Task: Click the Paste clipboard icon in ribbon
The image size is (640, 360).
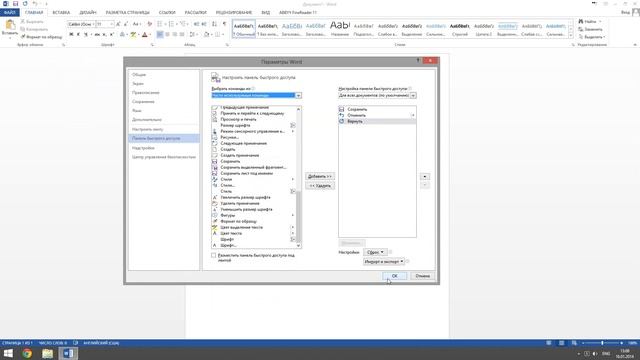Action: (10, 26)
